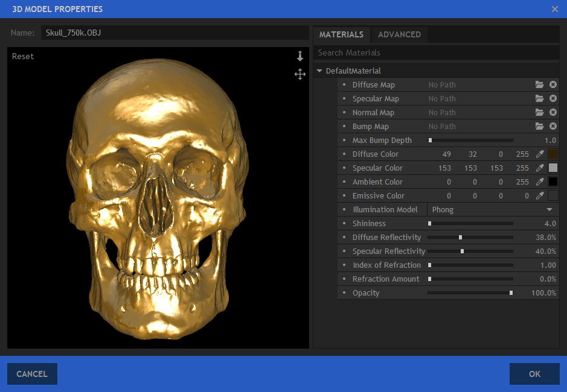The image size is (567, 392).
Task: Use the eyedropper for Specular Color
Action: point(540,168)
